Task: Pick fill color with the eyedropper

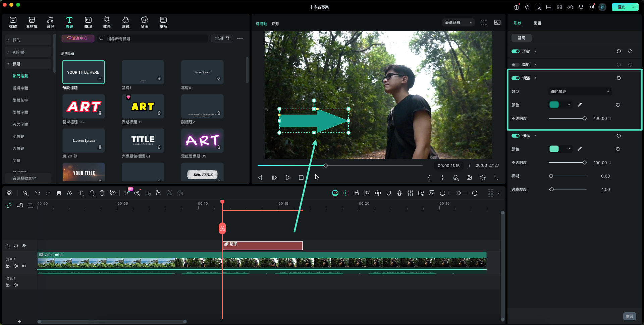Action: tap(580, 105)
